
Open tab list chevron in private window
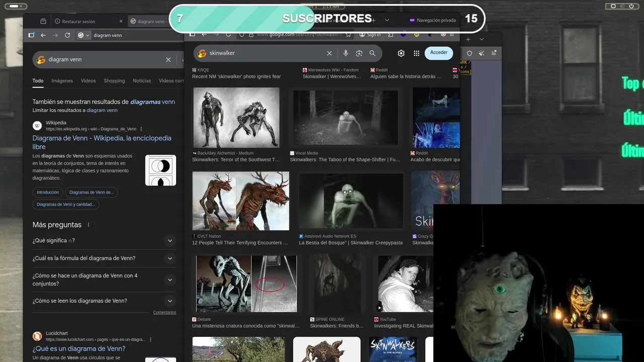coord(387,20)
